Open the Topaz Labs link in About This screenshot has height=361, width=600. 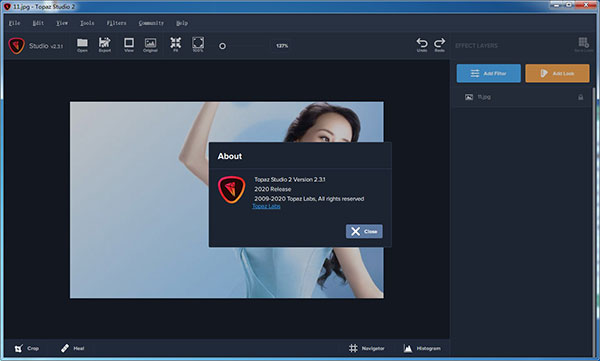[x=266, y=206]
